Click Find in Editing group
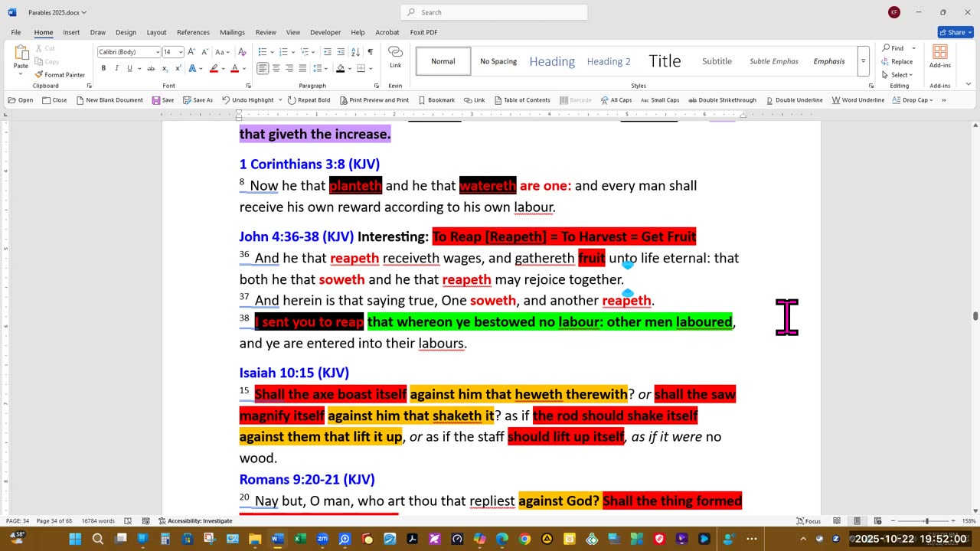 (893, 48)
